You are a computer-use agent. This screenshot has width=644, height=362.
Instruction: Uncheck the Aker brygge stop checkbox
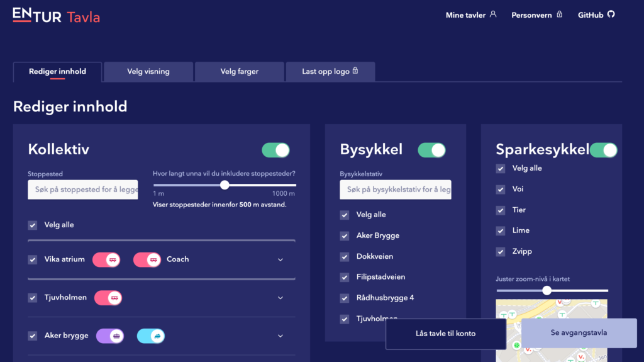[33, 336]
